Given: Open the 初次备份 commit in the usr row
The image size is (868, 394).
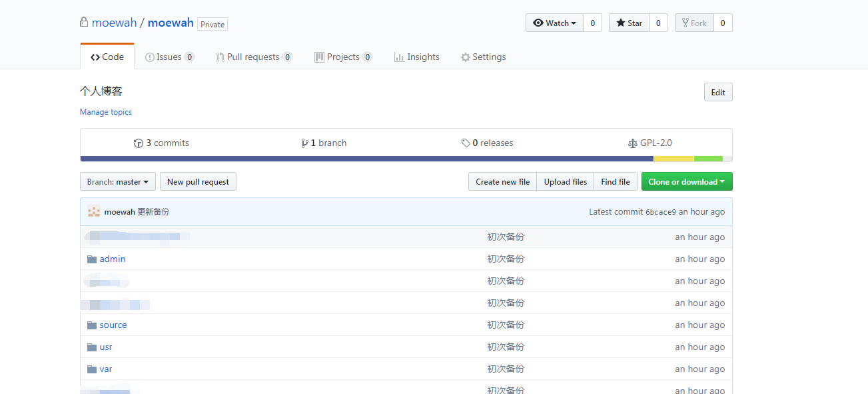Looking at the screenshot, I should tap(506, 347).
